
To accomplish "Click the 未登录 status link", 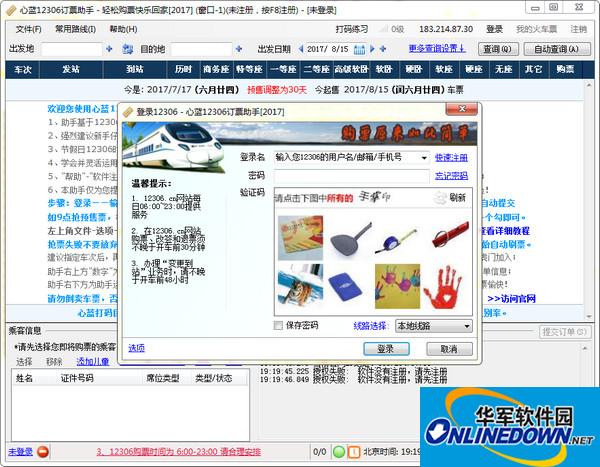I will point(20,452).
